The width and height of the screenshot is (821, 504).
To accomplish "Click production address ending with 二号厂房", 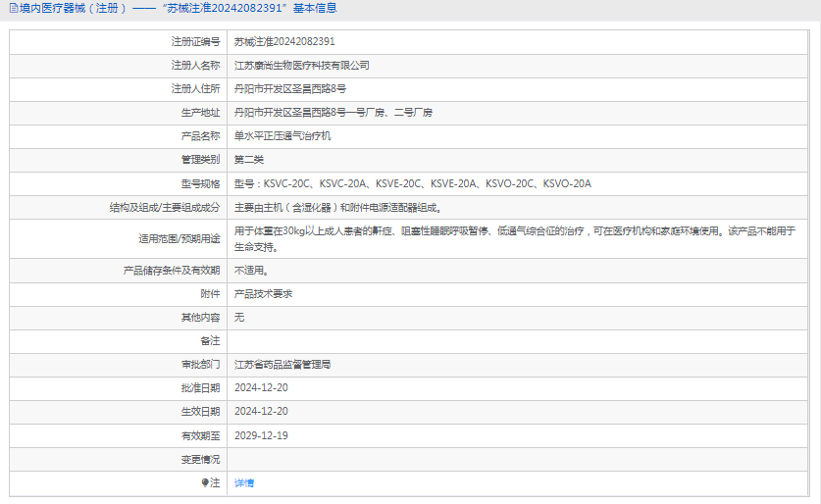I will tap(333, 113).
